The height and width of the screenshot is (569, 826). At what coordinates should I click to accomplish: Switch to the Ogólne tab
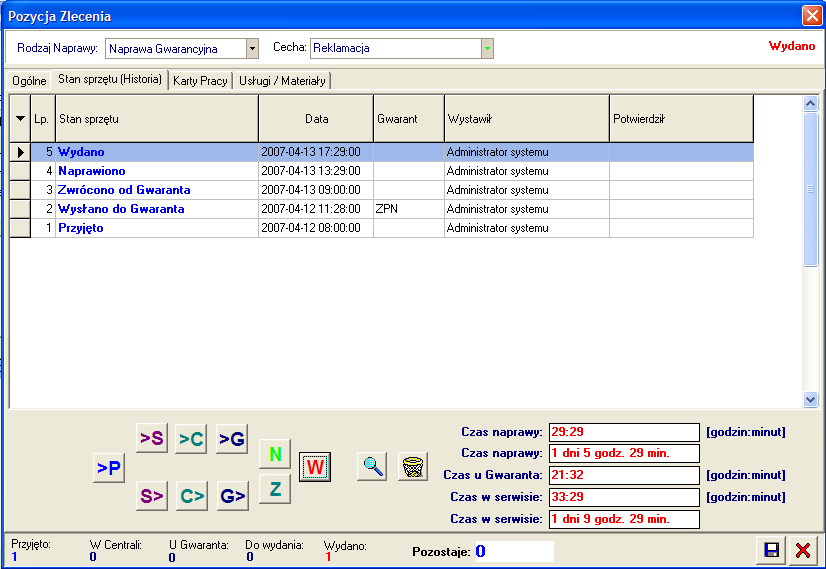click(x=29, y=81)
